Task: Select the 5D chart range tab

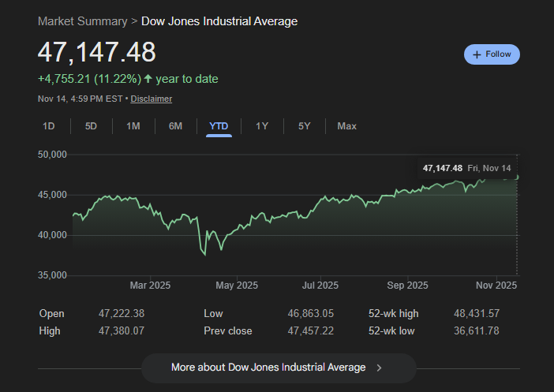Action: pyautogui.click(x=91, y=126)
